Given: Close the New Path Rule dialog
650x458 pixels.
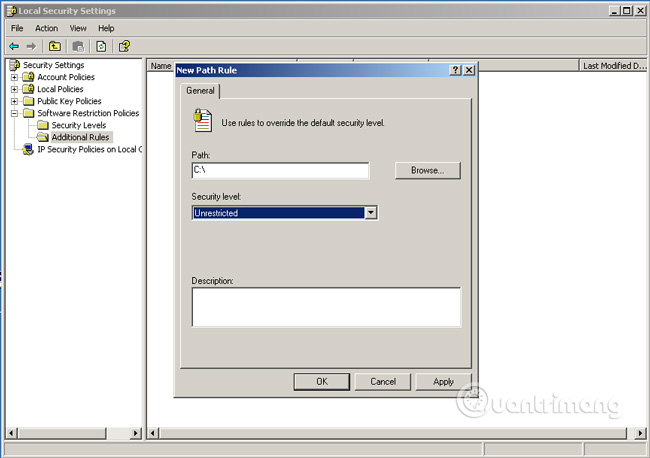Looking at the screenshot, I should (469, 70).
